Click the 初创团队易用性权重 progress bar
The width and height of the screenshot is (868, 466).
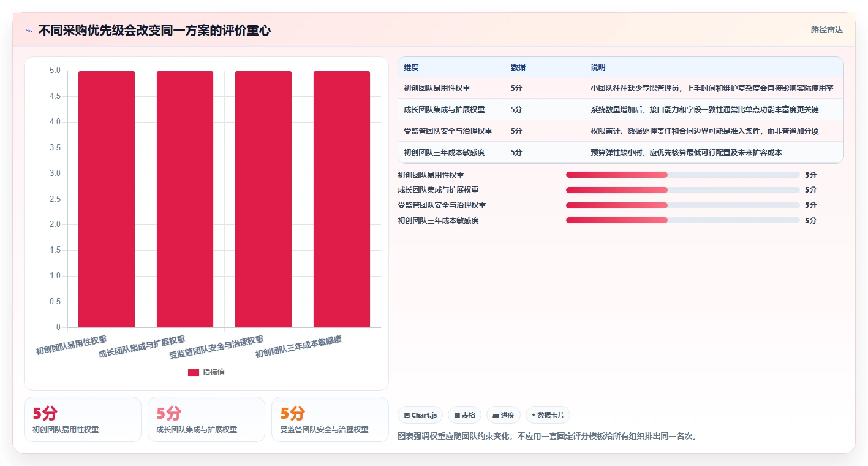683,175
